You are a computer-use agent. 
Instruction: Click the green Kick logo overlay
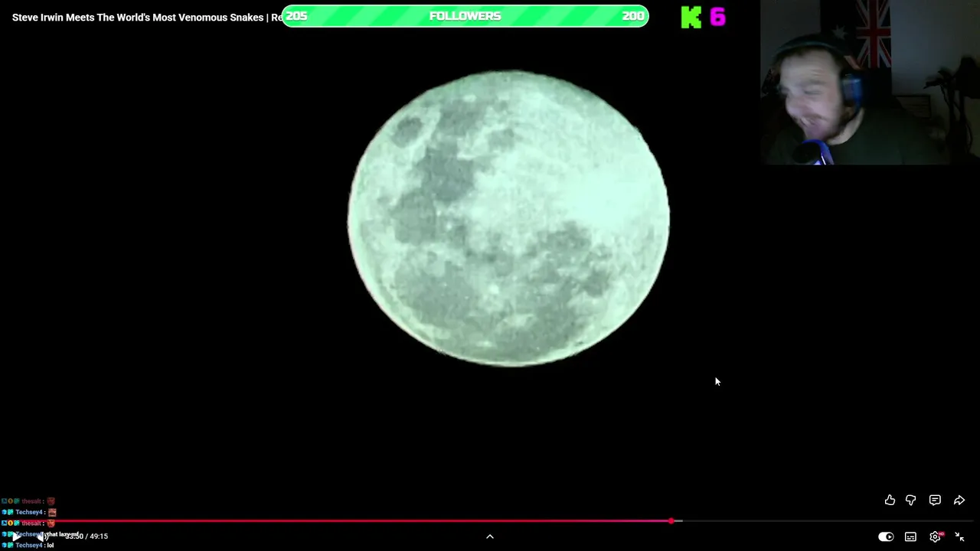tap(691, 17)
